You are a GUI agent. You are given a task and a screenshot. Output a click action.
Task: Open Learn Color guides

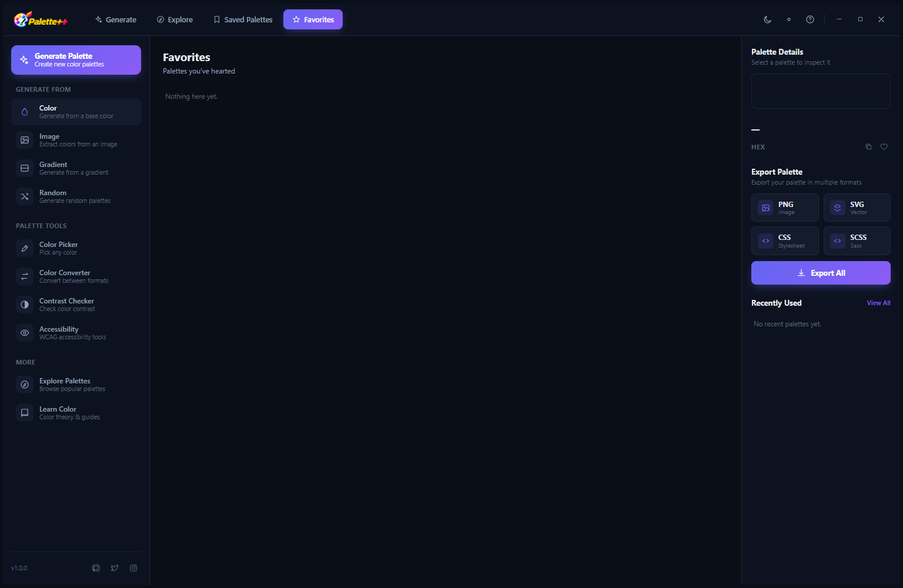point(76,413)
